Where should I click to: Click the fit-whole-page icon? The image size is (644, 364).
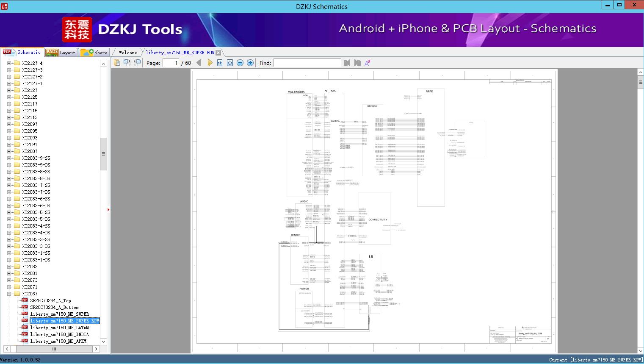(229, 63)
